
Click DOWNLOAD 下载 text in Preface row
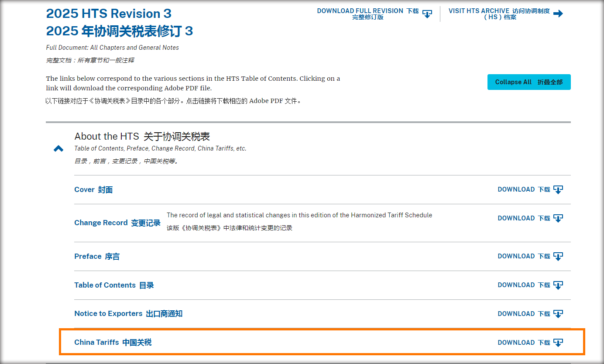(x=524, y=256)
